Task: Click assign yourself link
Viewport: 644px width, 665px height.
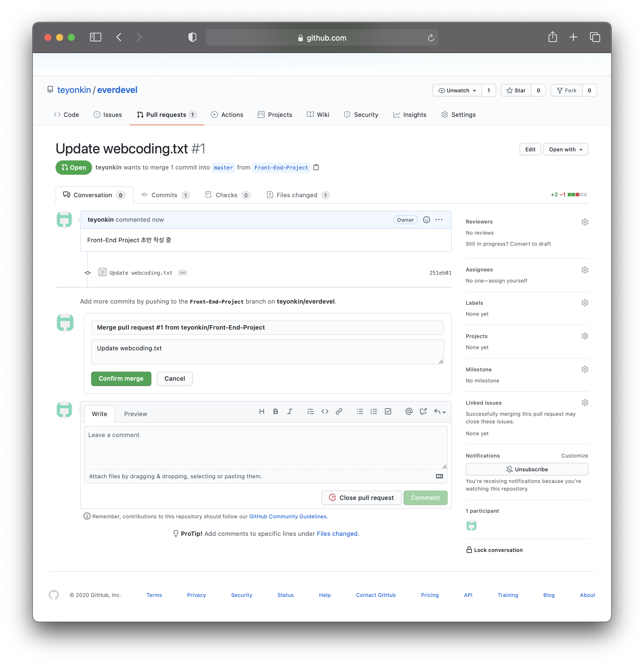Action: (508, 280)
